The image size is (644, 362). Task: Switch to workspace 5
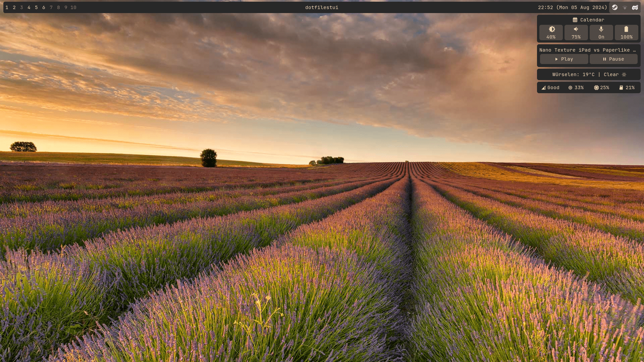[x=36, y=7]
